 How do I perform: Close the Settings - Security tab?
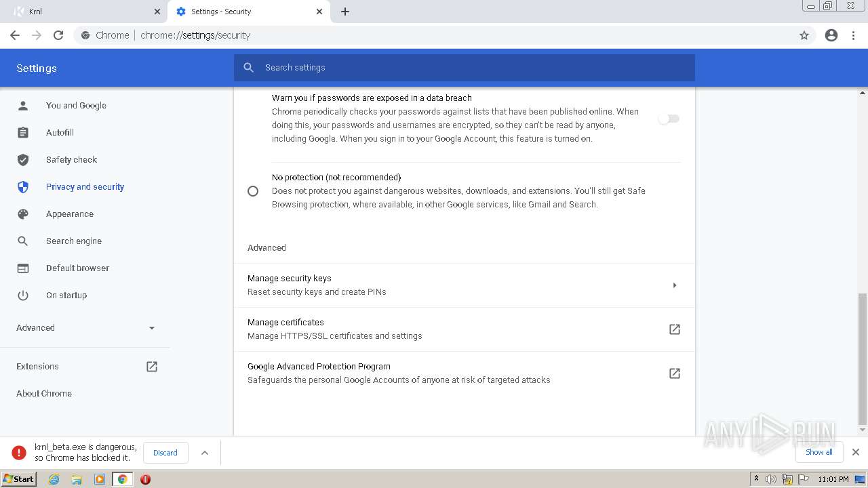point(320,12)
